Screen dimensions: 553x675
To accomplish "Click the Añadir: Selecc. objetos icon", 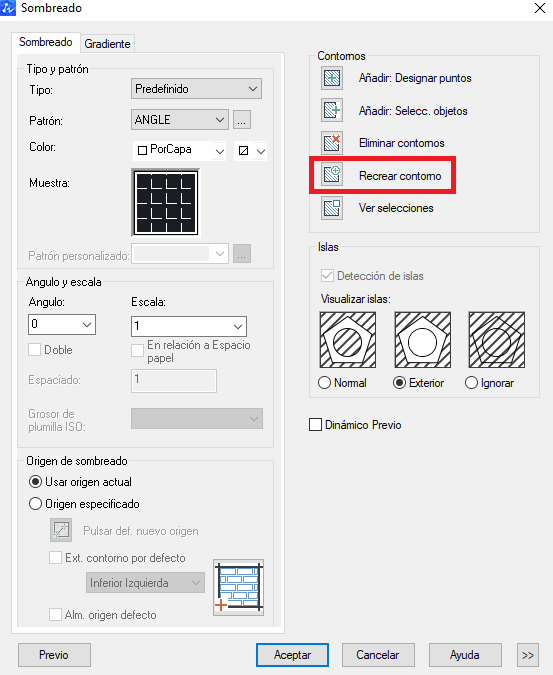I will [332, 110].
